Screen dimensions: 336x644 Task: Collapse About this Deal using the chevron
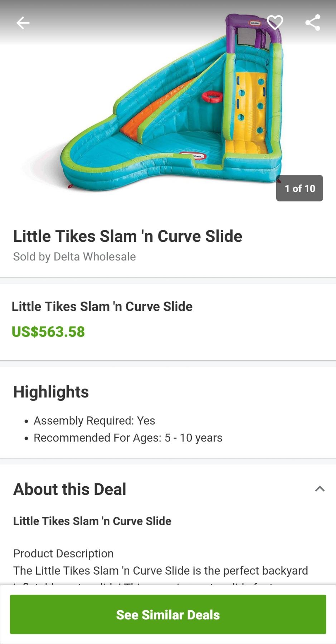pos(320,489)
